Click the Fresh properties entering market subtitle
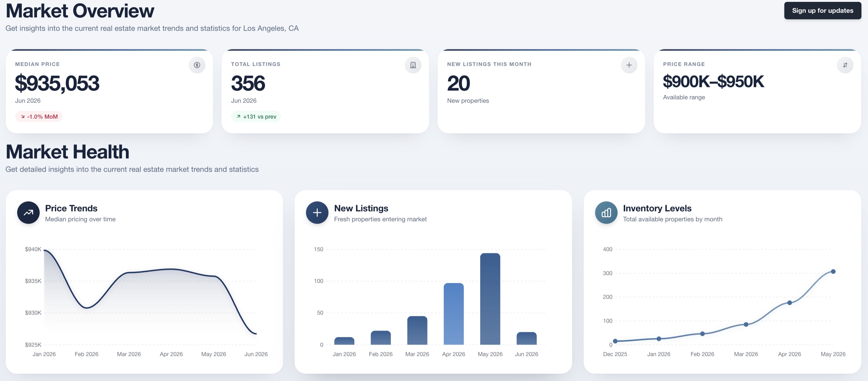This screenshot has height=381, width=868. [x=380, y=219]
